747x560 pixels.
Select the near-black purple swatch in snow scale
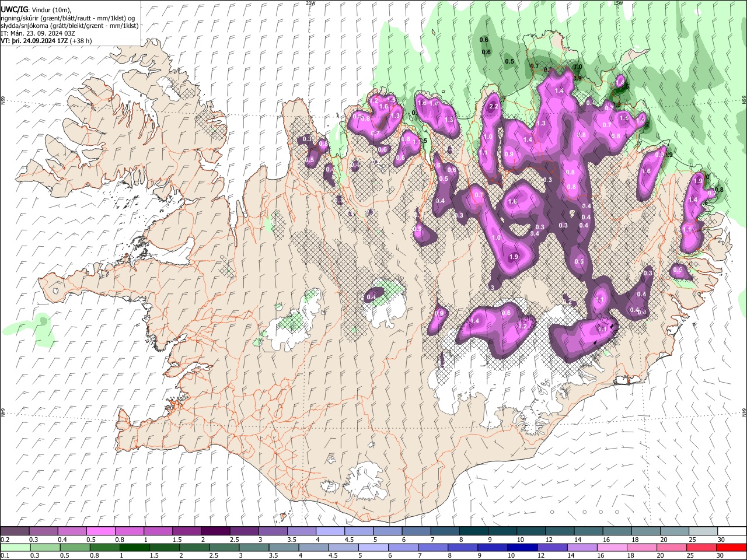[215, 531]
